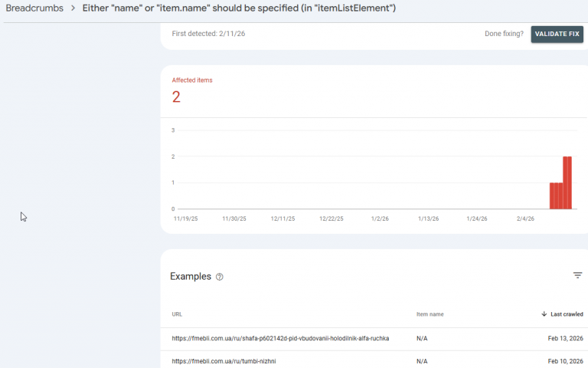Image resolution: width=588 pixels, height=368 pixels.
Task: Click the Done fixing? label
Action: [504, 34]
